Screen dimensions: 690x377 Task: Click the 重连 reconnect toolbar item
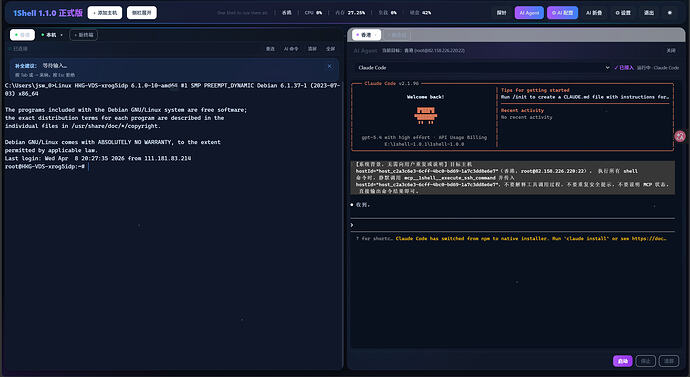270,49
